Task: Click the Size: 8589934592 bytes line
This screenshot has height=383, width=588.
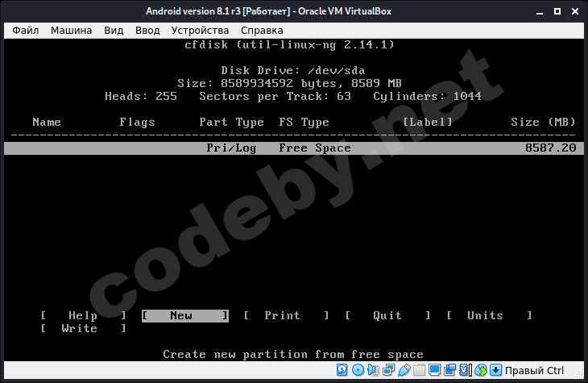Action: coord(289,83)
